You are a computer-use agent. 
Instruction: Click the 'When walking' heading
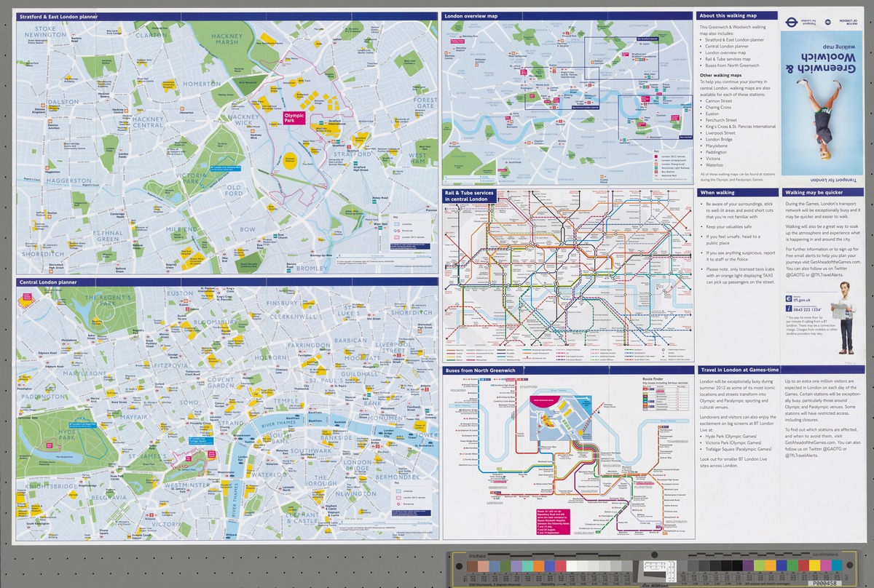pos(717,193)
